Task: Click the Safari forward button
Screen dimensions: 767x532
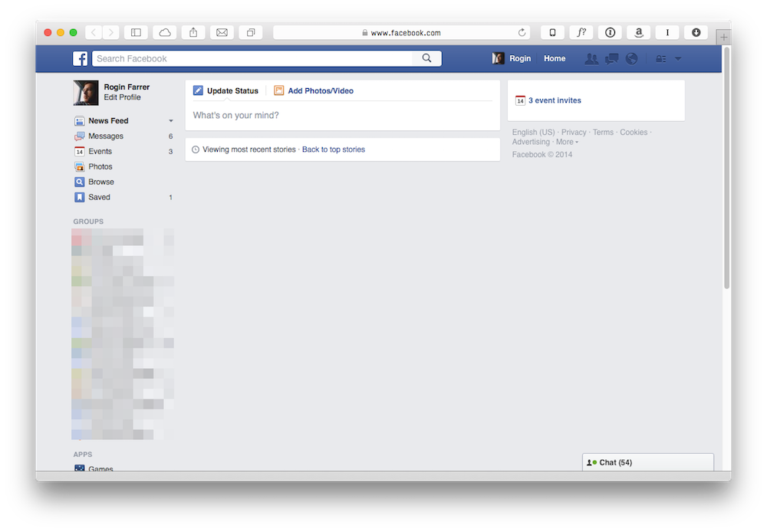Action: click(x=111, y=32)
